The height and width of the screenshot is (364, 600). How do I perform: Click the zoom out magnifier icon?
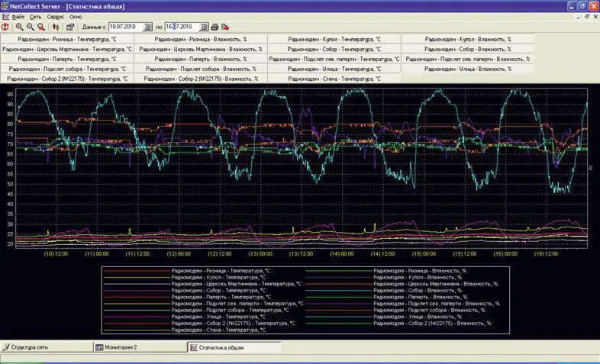click(31, 27)
